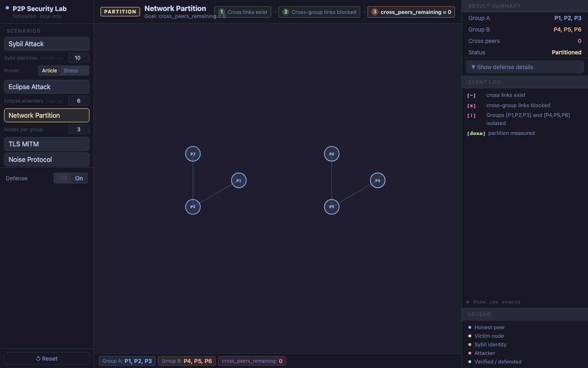
Task: Open the Eclipse Attack scenario
Action: pyautogui.click(x=47, y=87)
